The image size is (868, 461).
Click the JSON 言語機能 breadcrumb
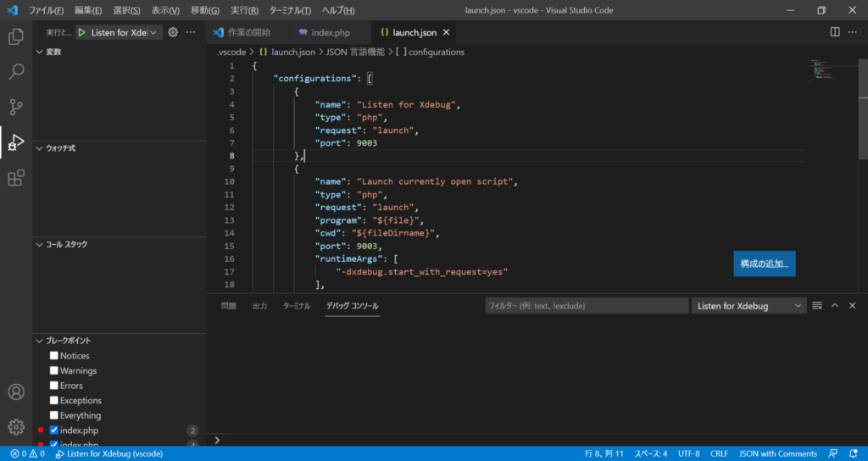355,52
